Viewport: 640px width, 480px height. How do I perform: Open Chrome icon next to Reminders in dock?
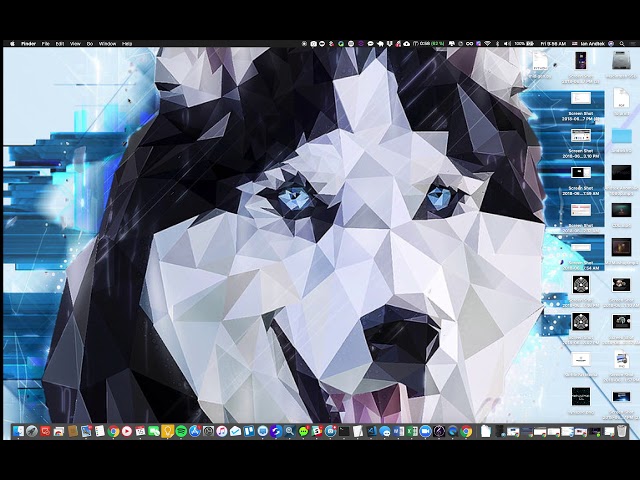point(113,431)
